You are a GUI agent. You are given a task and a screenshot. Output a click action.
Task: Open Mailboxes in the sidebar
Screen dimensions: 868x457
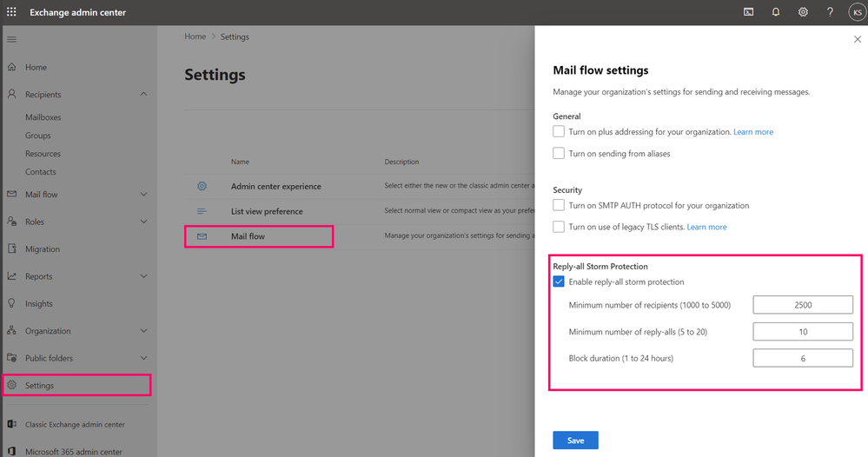coord(43,117)
